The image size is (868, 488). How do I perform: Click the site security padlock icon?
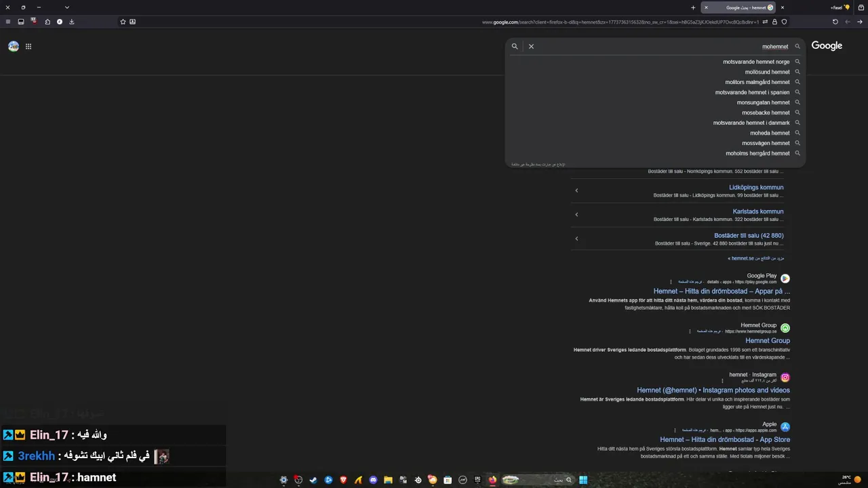pos(774,22)
